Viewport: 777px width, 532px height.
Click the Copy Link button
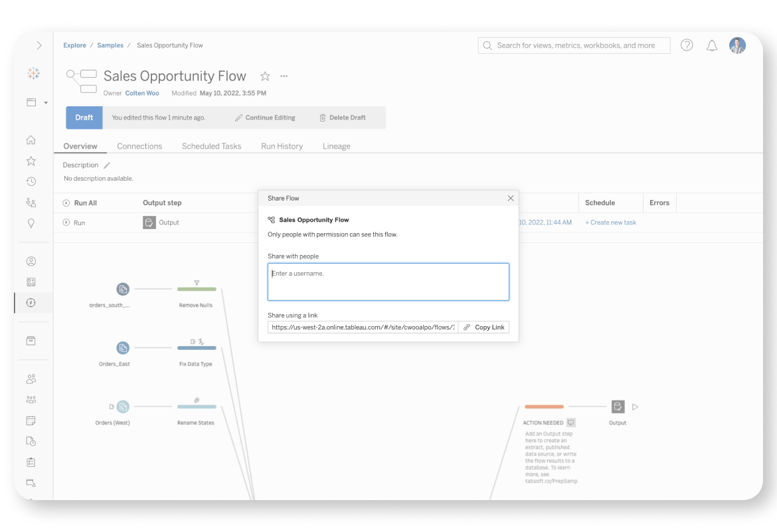[483, 327]
